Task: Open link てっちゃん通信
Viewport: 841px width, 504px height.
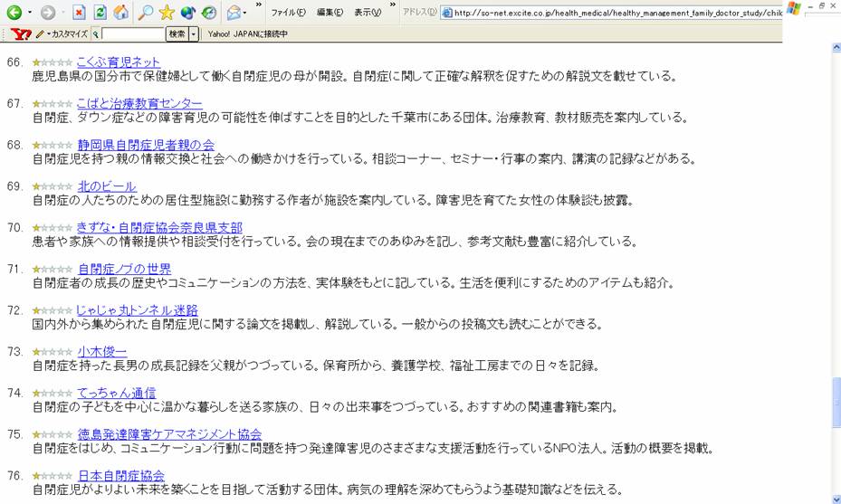Action: (117, 393)
